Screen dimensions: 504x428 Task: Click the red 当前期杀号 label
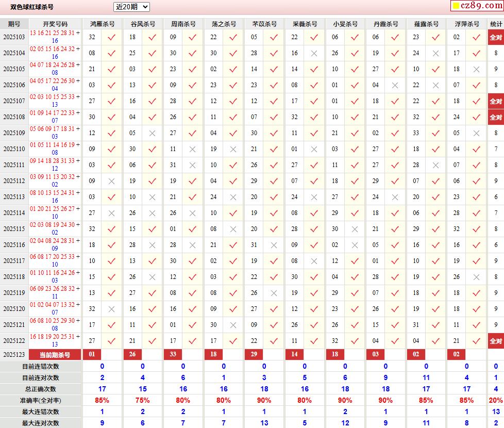(x=55, y=355)
